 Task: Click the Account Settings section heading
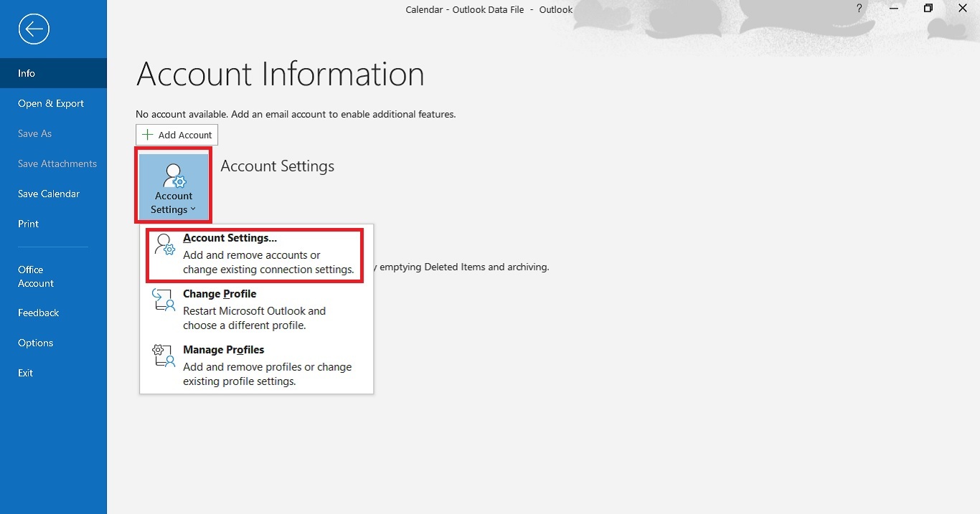pos(277,166)
